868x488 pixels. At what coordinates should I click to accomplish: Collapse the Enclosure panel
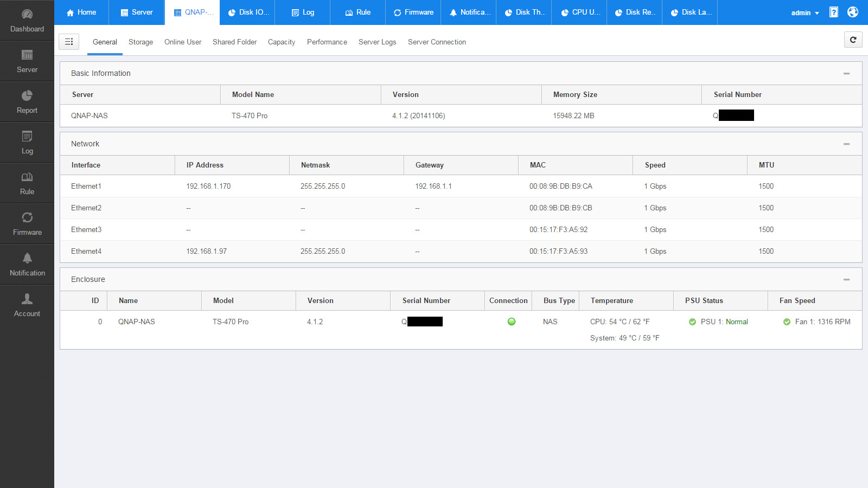(846, 279)
